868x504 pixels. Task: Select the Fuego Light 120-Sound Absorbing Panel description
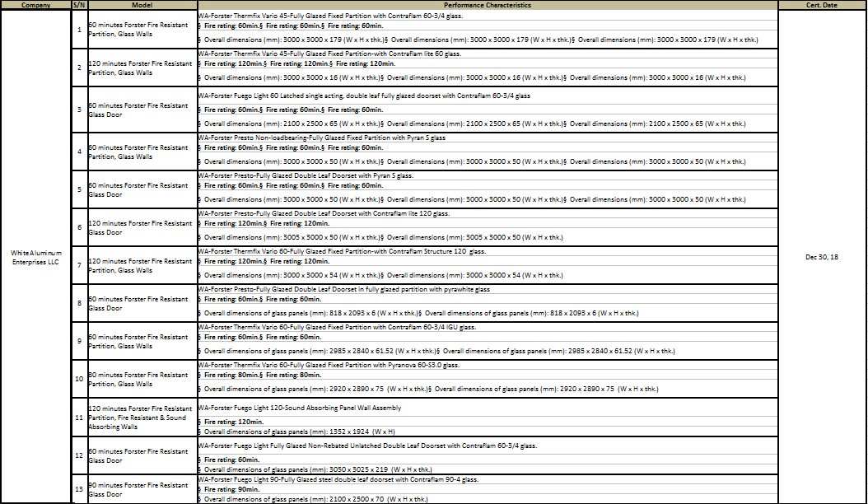tap(301, 408)
